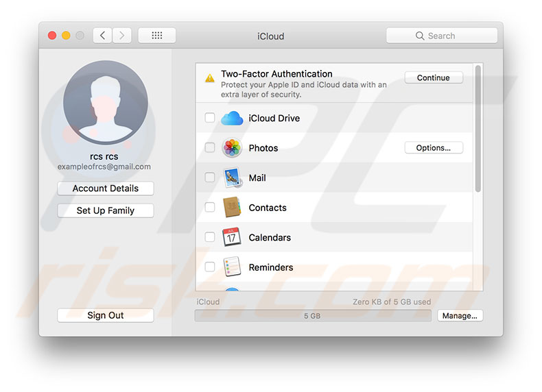Screen dimensions: 542x392
Task: Click the rcs rcs account name
Action: tap(104, 156)
